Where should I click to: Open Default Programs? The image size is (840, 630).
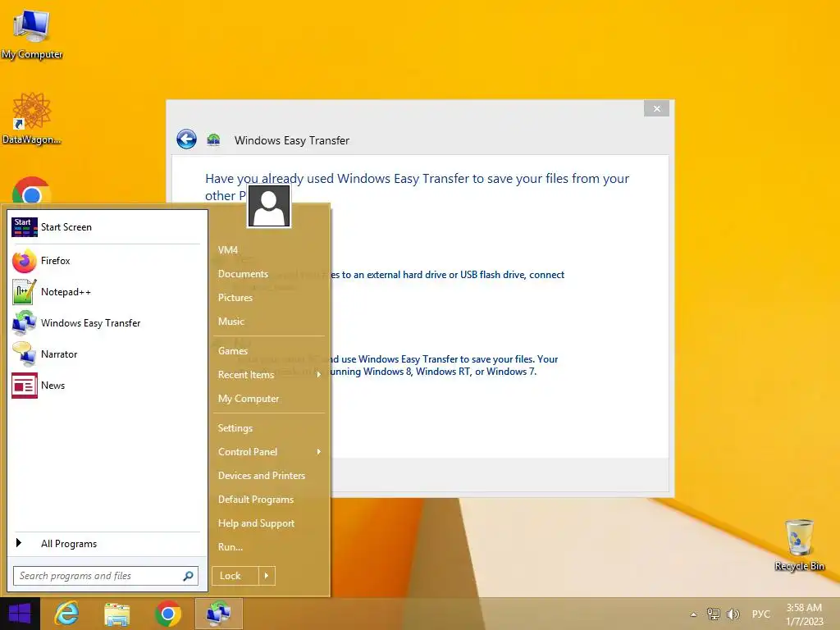[256, 500]
